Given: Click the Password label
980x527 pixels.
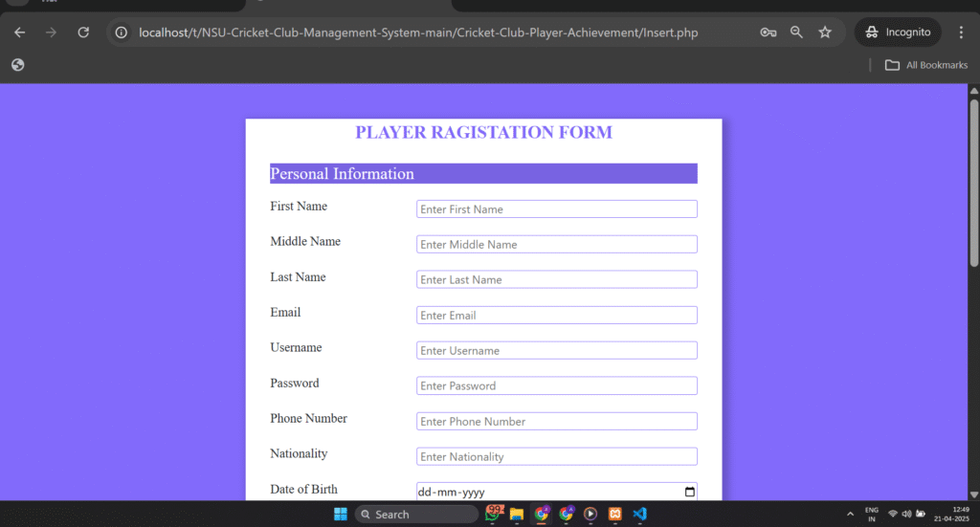Looking at the screenshot, I should [x=295, y=383].
